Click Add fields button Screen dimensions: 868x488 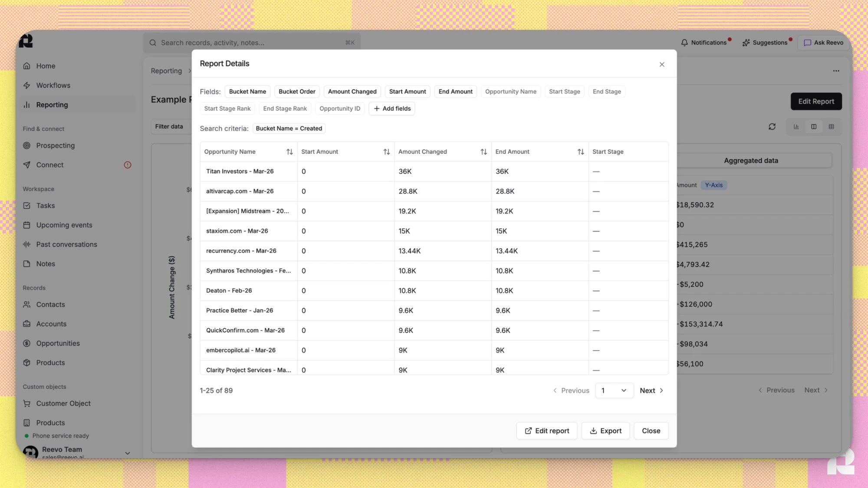392,108
